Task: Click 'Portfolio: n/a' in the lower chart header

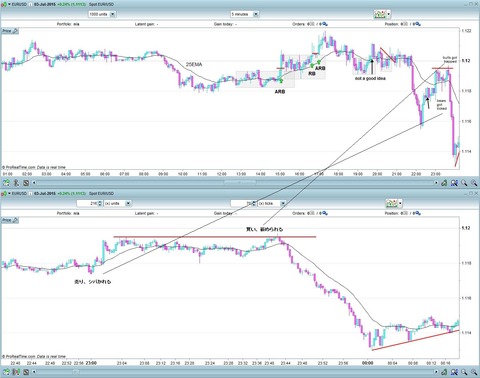Action: tap(68, 213)
